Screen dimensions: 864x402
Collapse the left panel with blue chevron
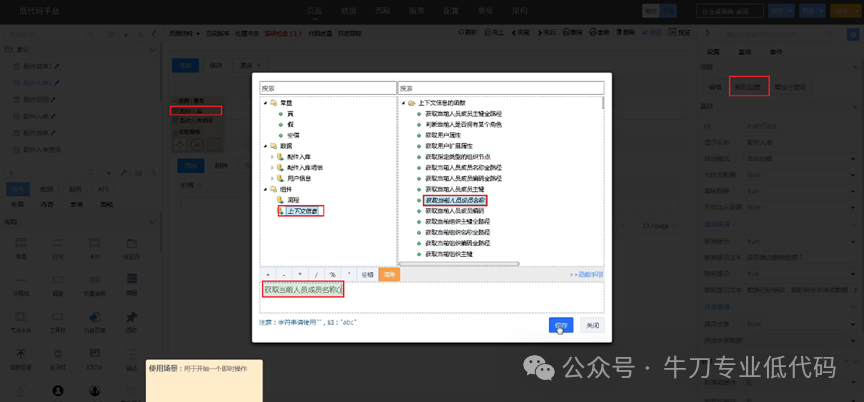pyautogui.click(x=154, y=34)
